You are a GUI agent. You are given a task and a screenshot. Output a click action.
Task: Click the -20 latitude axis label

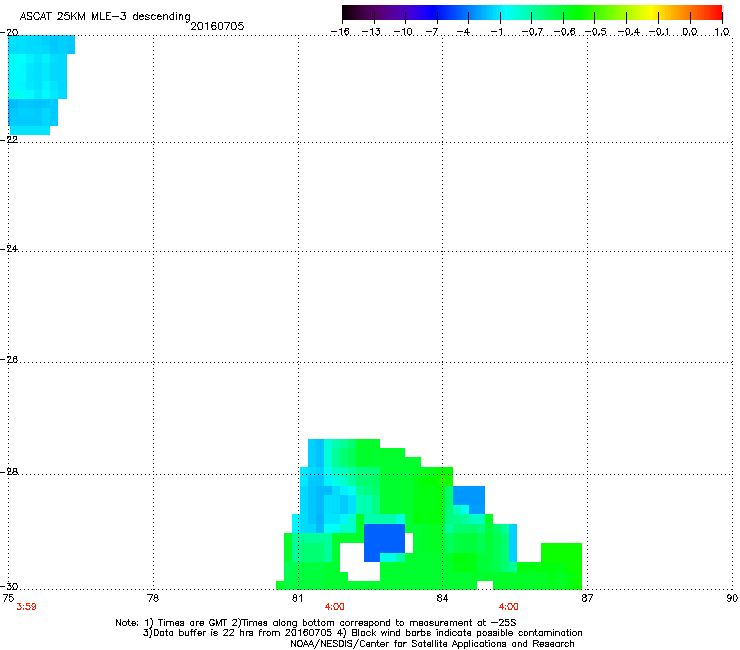(9, 33)
